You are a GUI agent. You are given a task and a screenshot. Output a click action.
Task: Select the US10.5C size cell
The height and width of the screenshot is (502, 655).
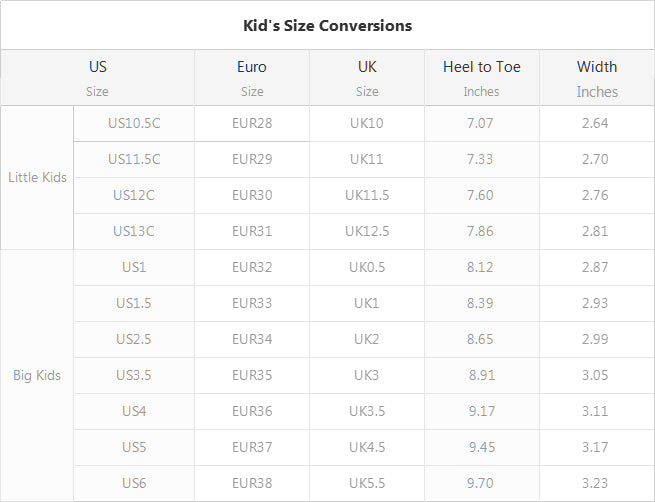(134, 123)
